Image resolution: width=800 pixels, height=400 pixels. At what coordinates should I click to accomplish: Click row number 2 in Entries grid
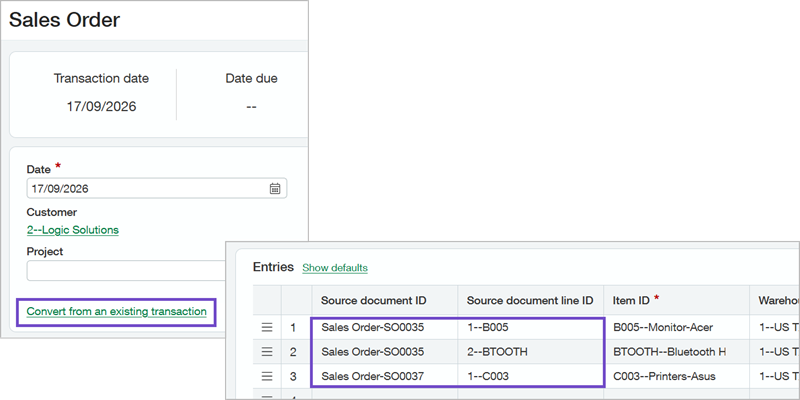293,352
